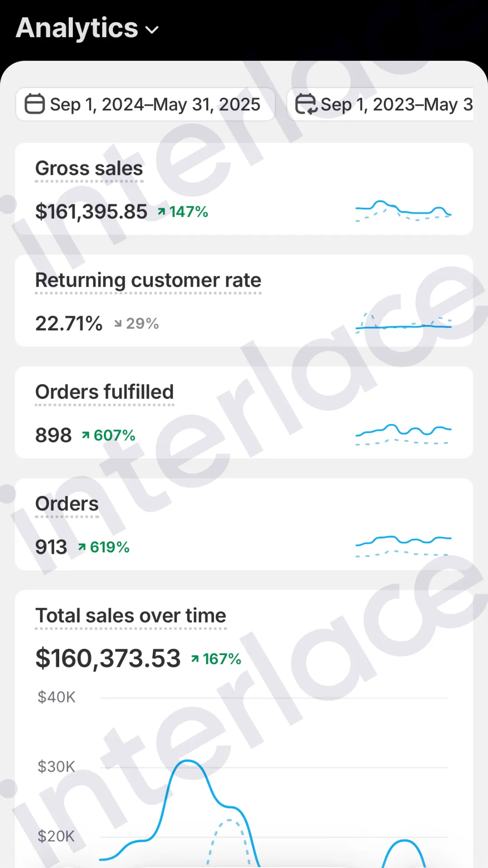
Task: Open the Orders fulfilled report
Action: click(x=104, y=392)
